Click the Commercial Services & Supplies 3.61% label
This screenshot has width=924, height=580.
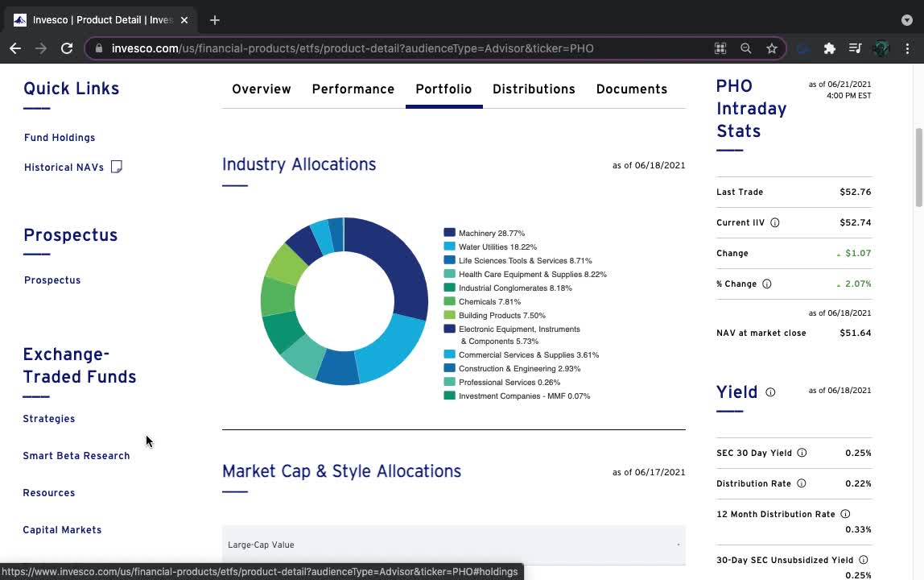point(529,355)
